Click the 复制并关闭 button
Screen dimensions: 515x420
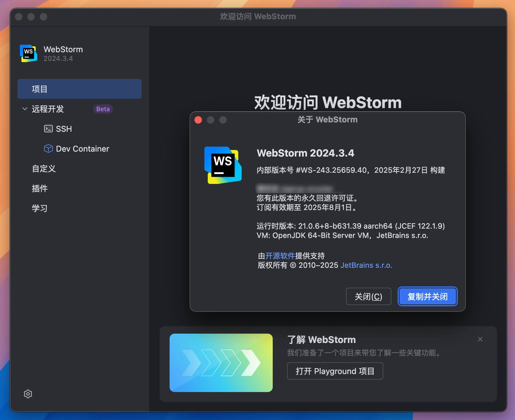pos(428,296)
